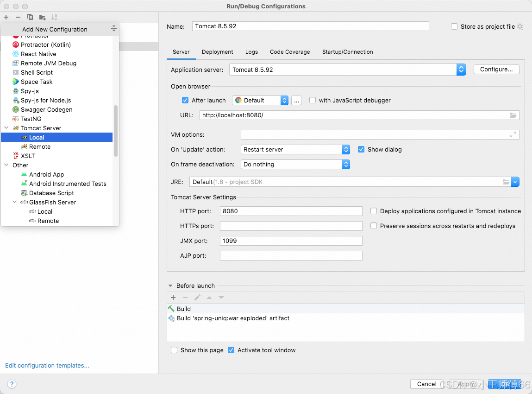Open Edit configuration templates link
Viewport: 532px width, 394px height.
point(47,365)
